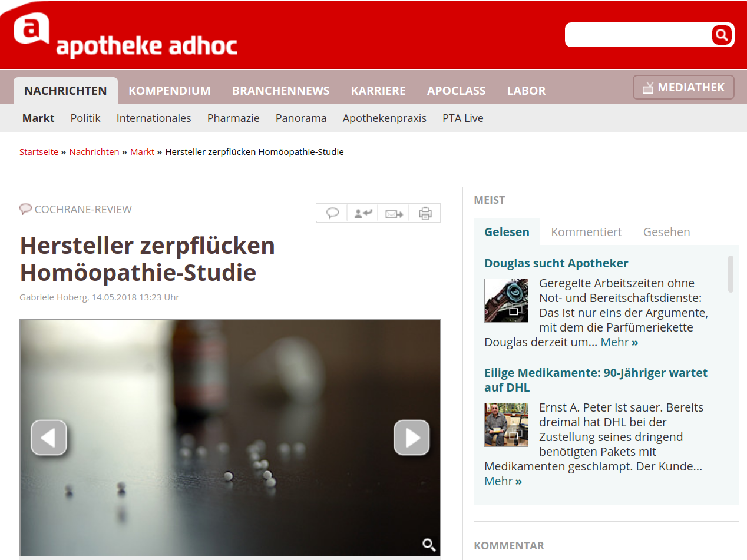Open the Douglas sucht Apotheker article
This screenshot has height=560, width=747.
[x=556, y=263]
